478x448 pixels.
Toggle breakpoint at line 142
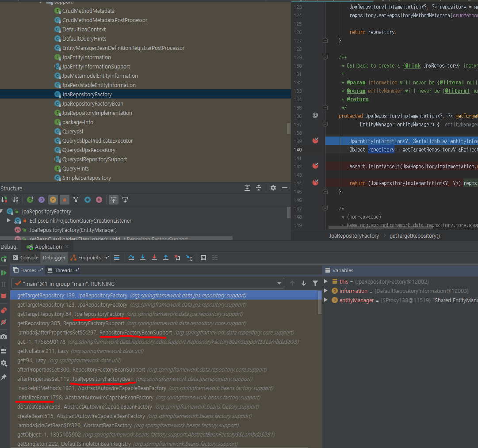(316, 165)
